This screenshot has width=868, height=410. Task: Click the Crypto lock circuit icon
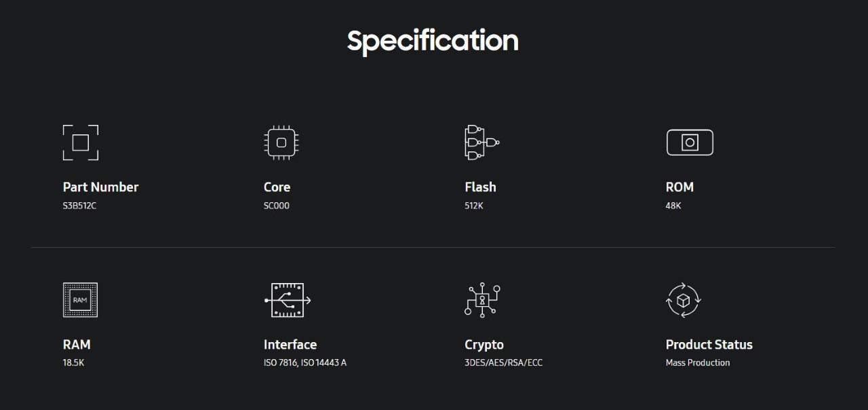click(x=482, y=300)
